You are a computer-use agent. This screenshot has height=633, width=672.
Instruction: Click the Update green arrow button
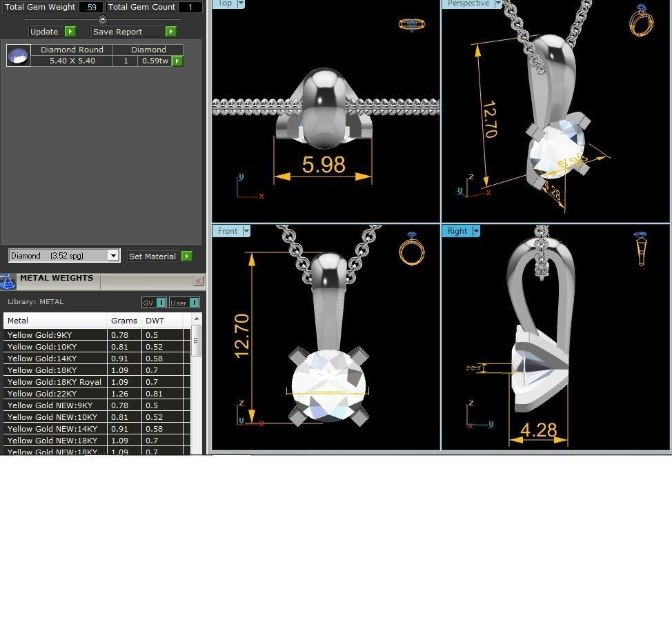pos(70,31)
